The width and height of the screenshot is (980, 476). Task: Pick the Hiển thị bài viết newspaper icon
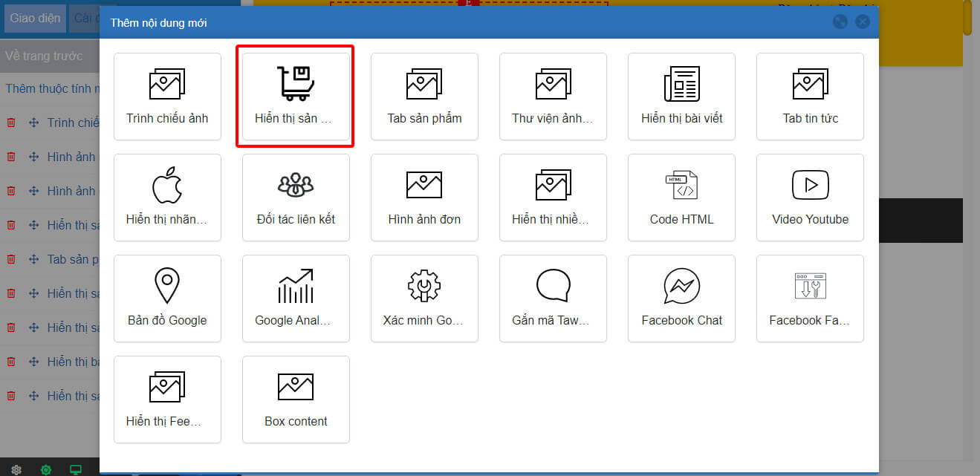681,84
